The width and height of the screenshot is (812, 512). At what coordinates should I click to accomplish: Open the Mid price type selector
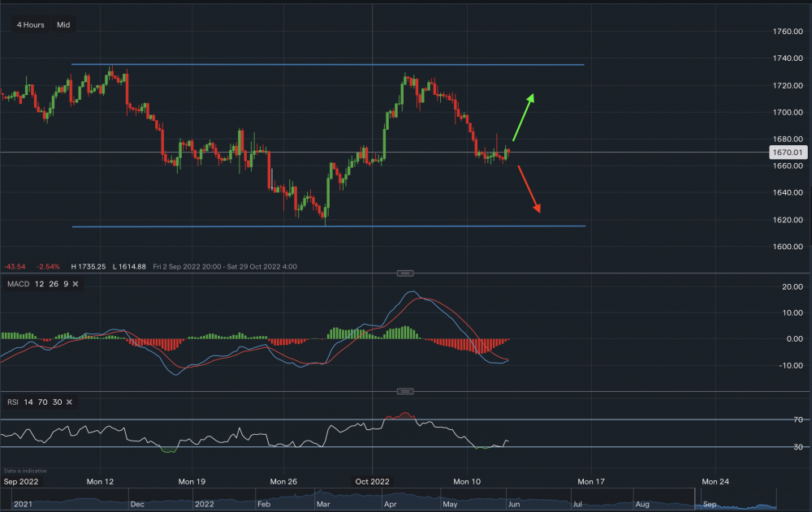63,25
